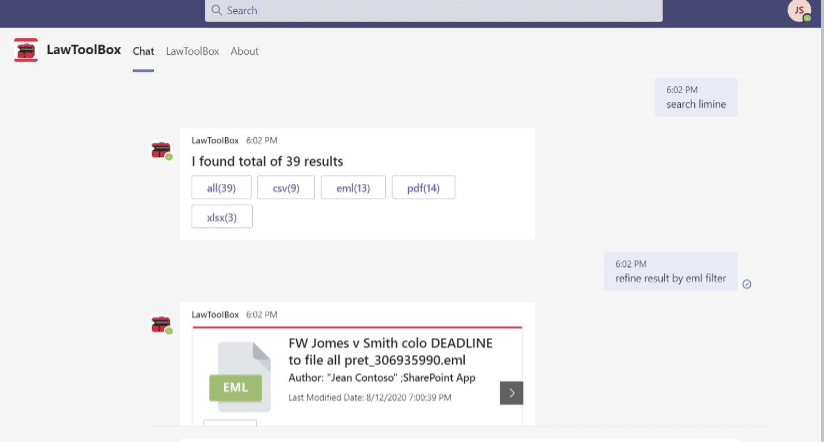This screenshot has width=825, height=443.
Task: Go to next result with arrow chevron
Action: tap(511, 393)
